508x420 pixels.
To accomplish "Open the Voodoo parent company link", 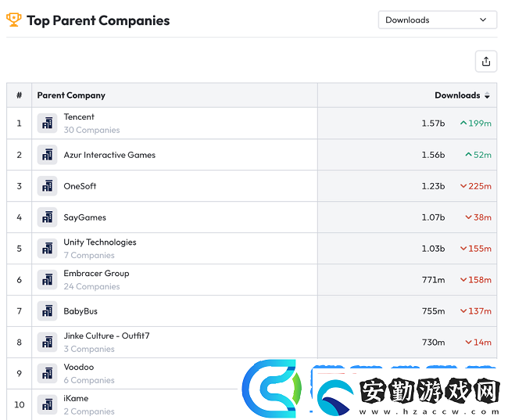I will pyautogui.click(x=79, y=367).
